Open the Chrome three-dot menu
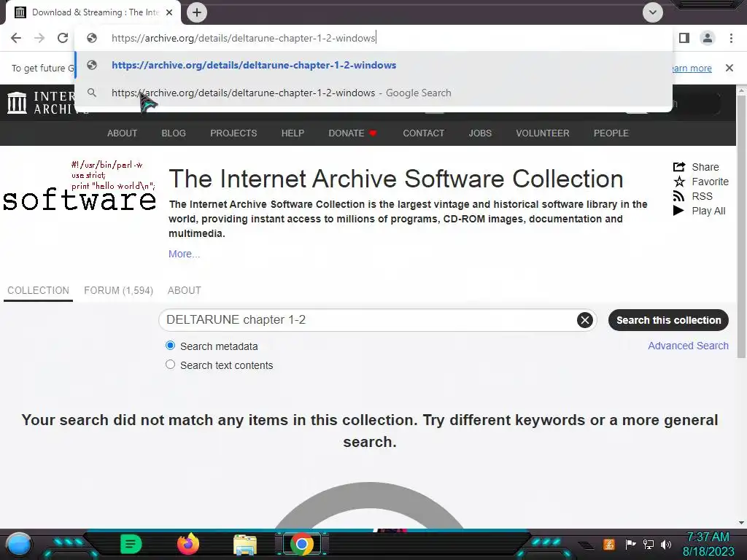Image resolution: width=747 pixels, height=560 pixels. [731, 38]
